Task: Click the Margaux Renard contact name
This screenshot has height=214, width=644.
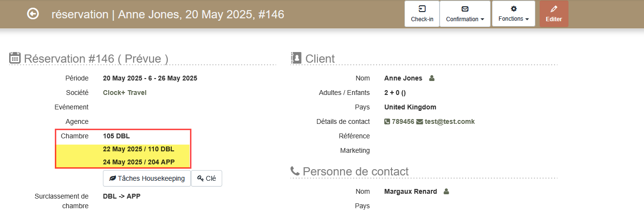Action: tap(411, 191)
